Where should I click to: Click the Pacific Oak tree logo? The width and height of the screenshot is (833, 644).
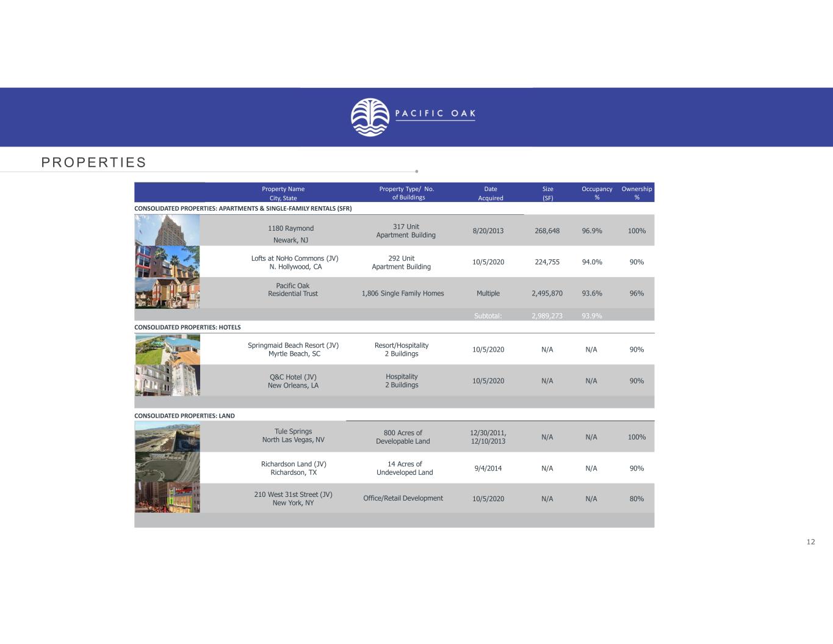click(370, 117)
